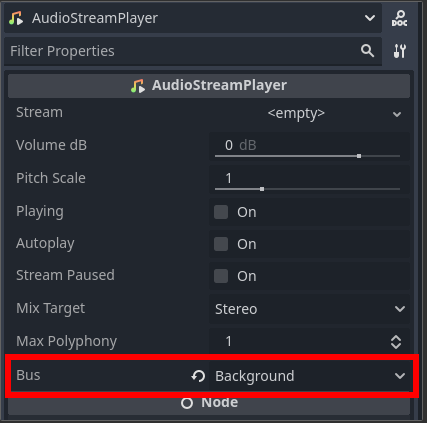
Task: Open the Mix Target Stereo dropdown
Action: 309,309
